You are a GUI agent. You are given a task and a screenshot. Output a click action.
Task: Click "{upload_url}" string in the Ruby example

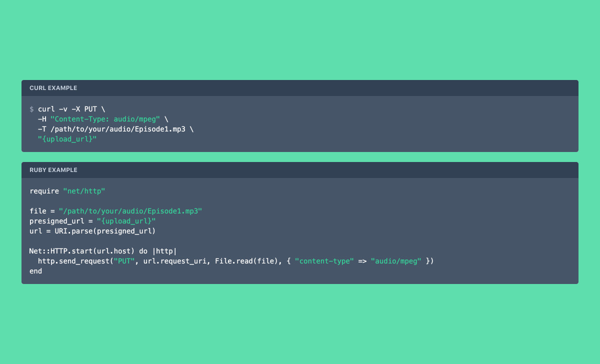[126, 221]
